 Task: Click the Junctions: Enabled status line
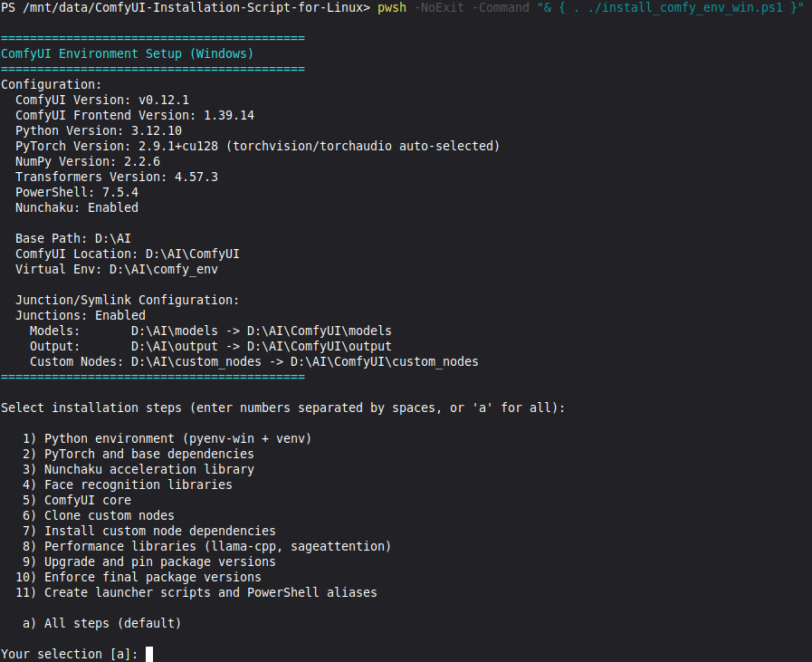point(80,315)
